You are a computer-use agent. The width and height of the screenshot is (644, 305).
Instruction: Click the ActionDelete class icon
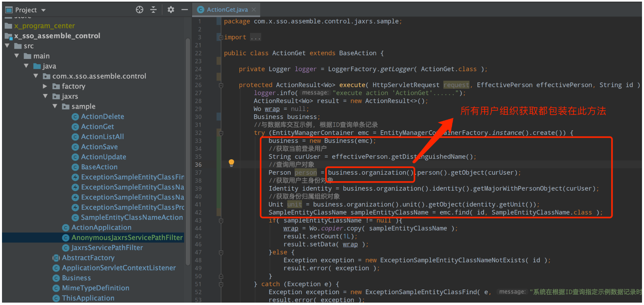[x=75, y=117]
